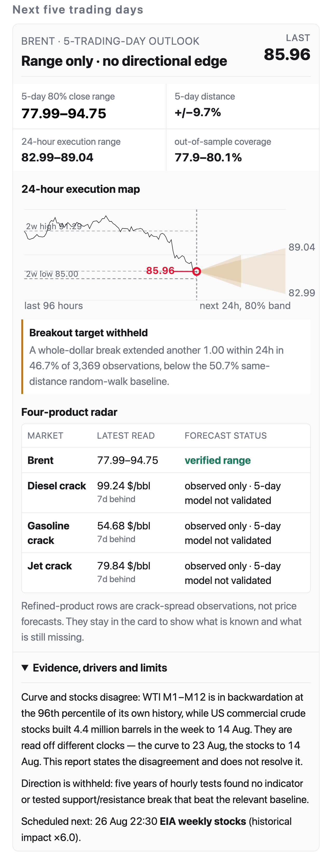Screen dimensions: 332x868
Task: Click the 'verified range' status for Brent
Action: (218, 460)
